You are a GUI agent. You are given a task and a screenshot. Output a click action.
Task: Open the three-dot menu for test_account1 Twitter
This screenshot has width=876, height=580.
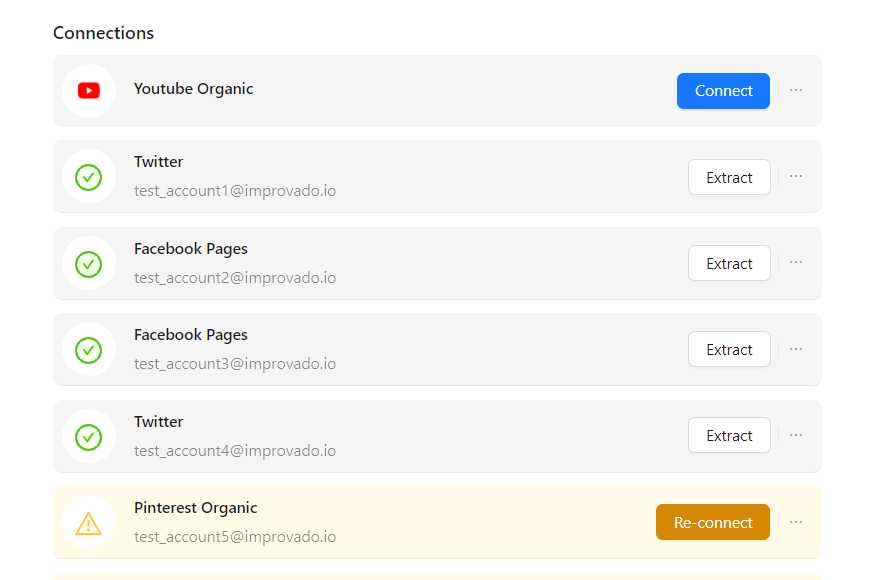tap(796, 176)
